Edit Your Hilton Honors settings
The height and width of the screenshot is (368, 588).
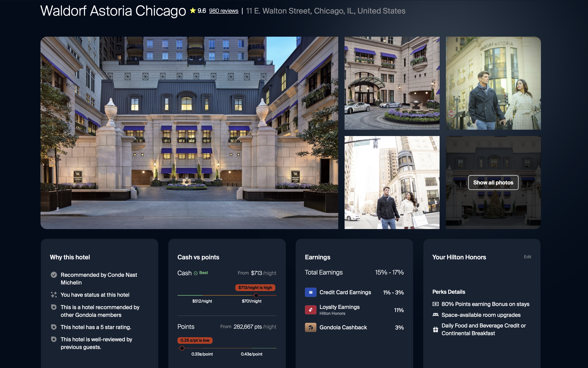pyautogui.click(x=527, y=257)
